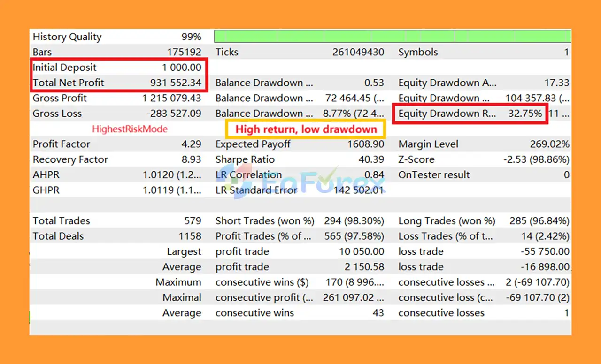Click the Total Deals value 1158
This screenshot has width=601, height=364.
pyautogui.click(x=190, y=236)
